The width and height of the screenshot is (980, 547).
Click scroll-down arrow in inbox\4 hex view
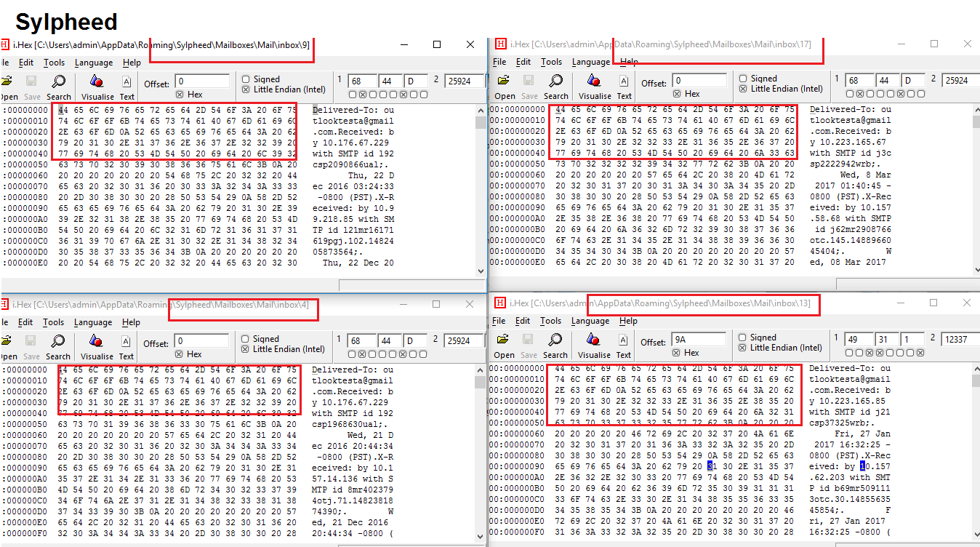pyautogui.click(x=480, y=537)
